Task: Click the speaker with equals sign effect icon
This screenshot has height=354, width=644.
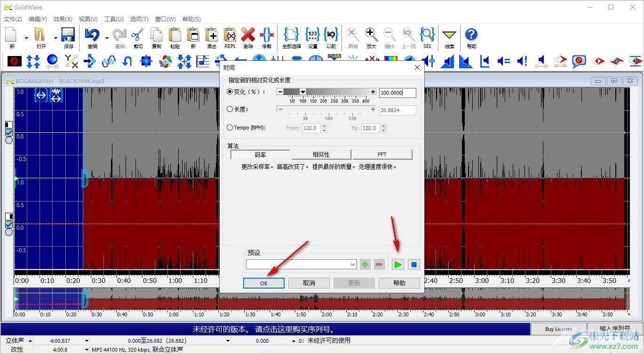Action: (503, 61)
